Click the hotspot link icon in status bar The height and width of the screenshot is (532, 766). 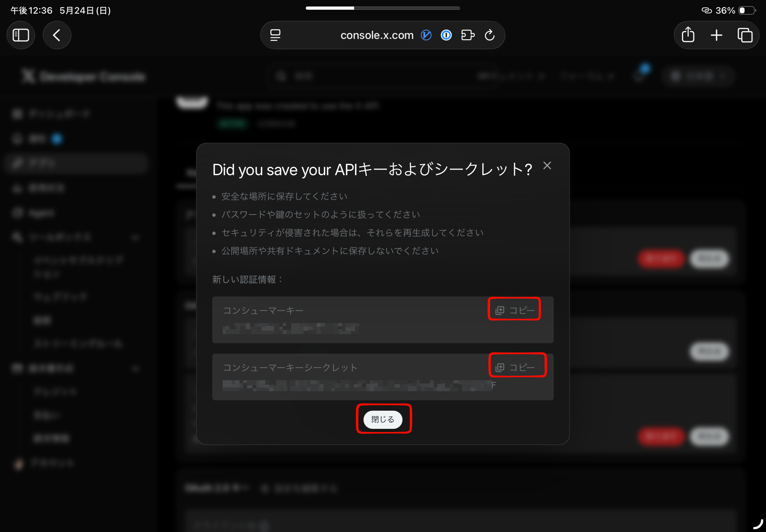pyautogui.click(x=706, y=10)
